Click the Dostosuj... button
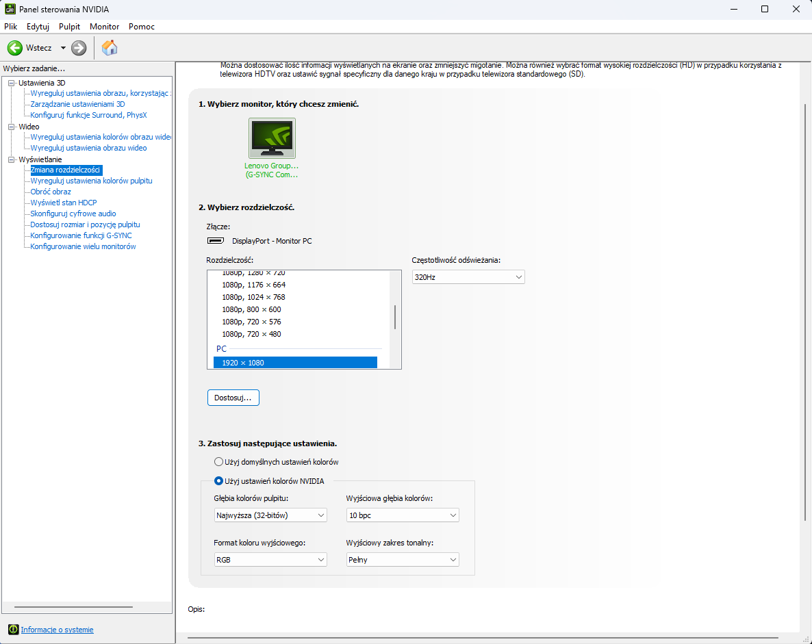Viewport: 812px width, 644px height. click(233, 398)
